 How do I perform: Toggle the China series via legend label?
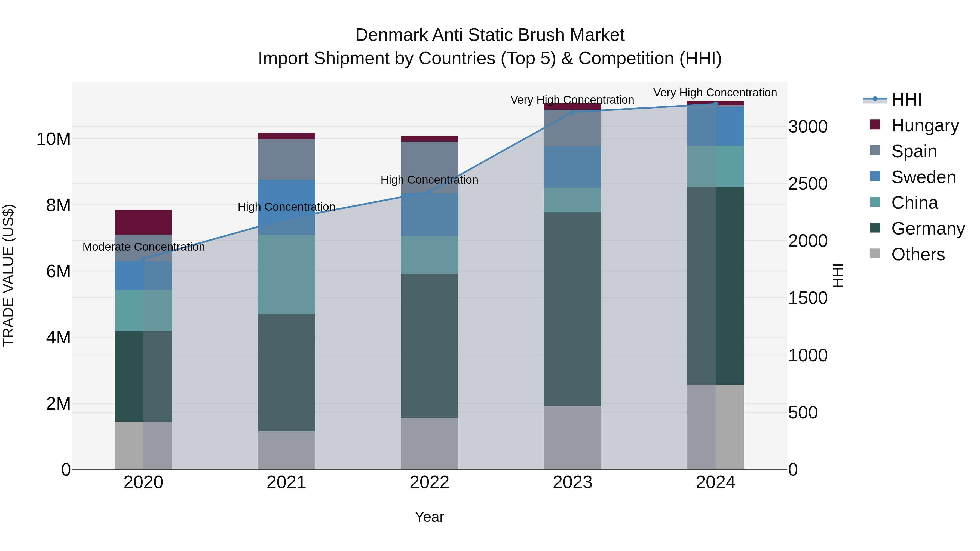click(x=915, y=203)
